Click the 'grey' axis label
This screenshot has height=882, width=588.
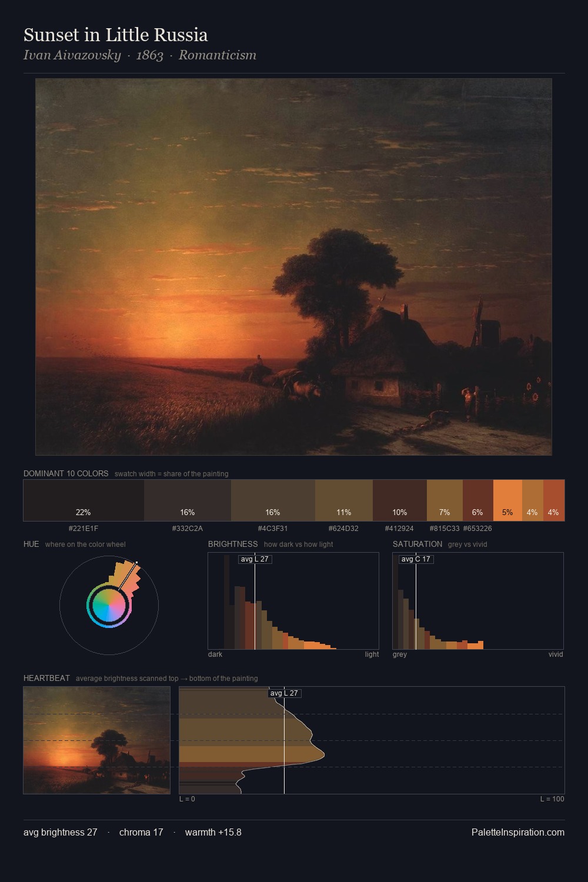[x=400, y=654]
